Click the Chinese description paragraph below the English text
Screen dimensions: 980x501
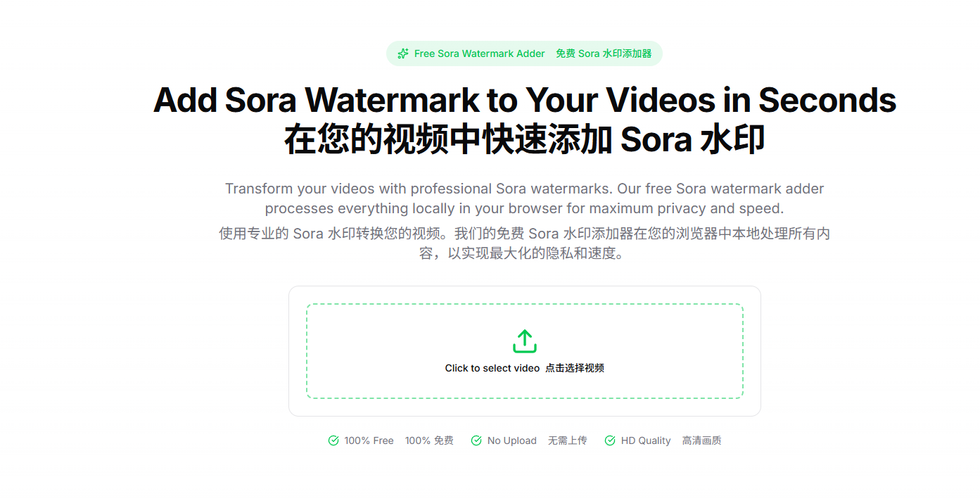pyautogui.click(x=525, y=243)
